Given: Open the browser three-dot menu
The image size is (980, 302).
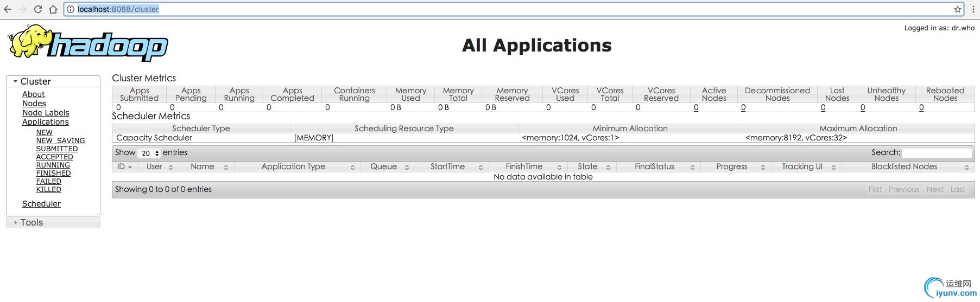Looking at the screenshot, I should (x=972, y=9).
